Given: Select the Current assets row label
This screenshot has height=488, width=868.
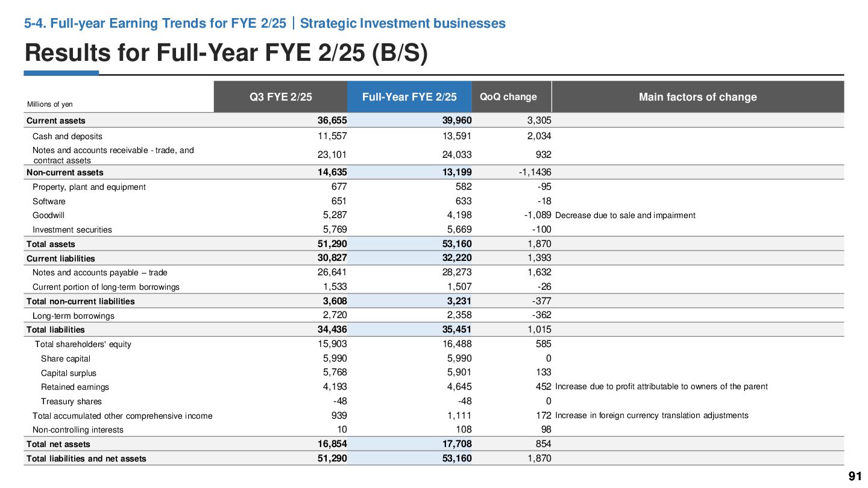Looking at the screenshot, I should pos(56,120).
